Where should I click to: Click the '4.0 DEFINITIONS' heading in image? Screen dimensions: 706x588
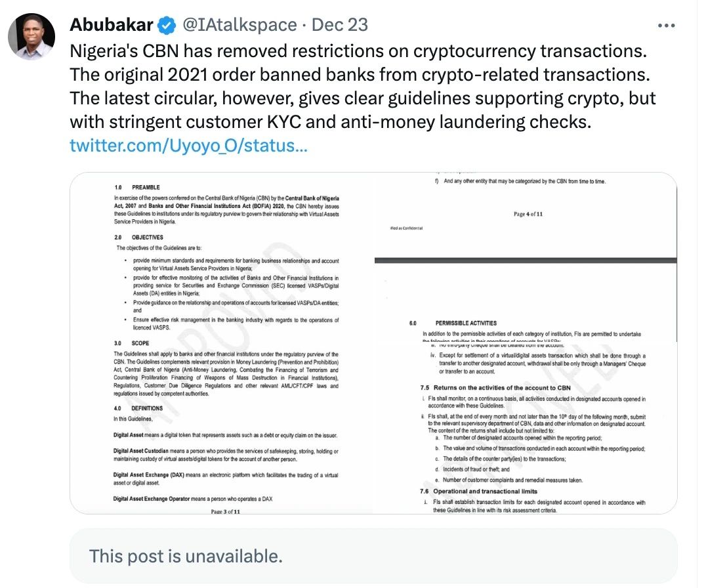point(138,408)
